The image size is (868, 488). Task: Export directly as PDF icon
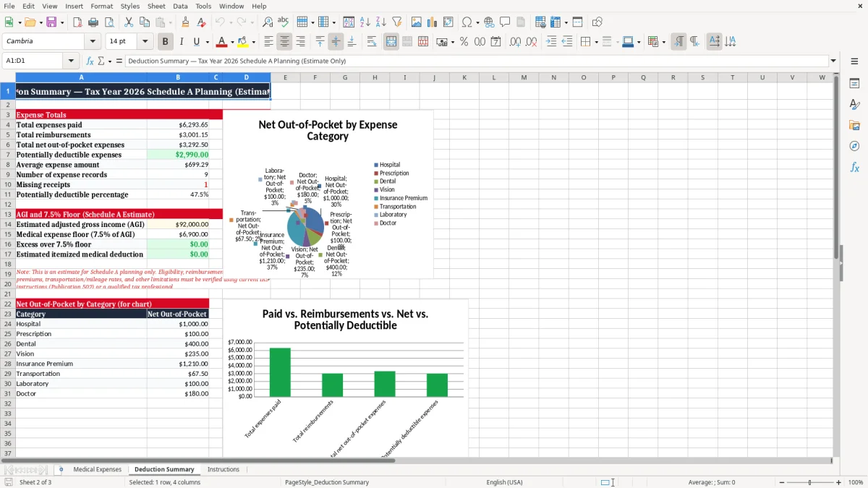77,22
